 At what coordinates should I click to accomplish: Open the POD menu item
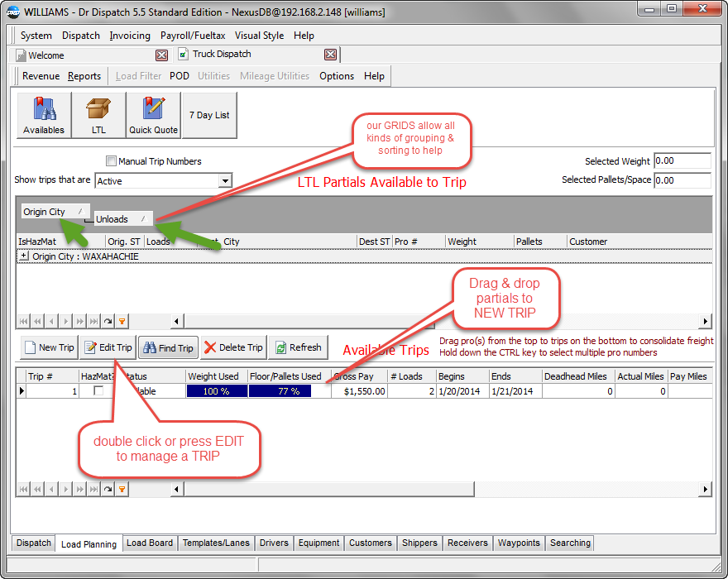[180, 76]
